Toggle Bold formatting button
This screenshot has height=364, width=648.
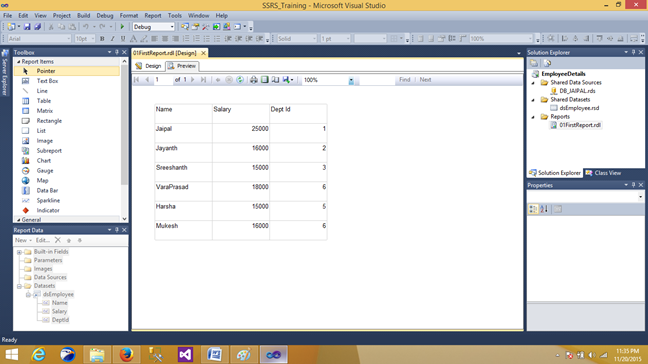[x=102, y=39]
